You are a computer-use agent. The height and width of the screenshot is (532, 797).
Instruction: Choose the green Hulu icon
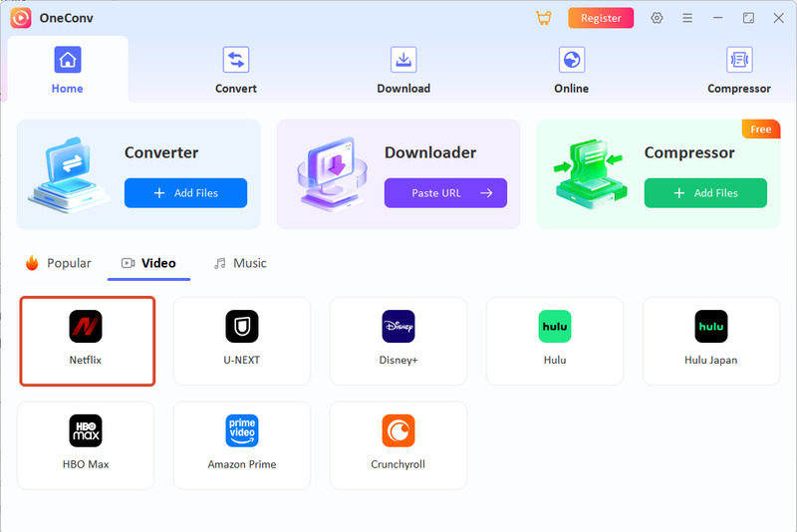pyautogui.click(x=555, y=326)
